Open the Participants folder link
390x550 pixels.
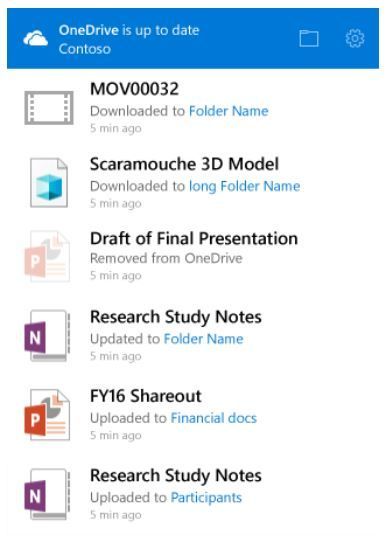[x=206, y=498]
